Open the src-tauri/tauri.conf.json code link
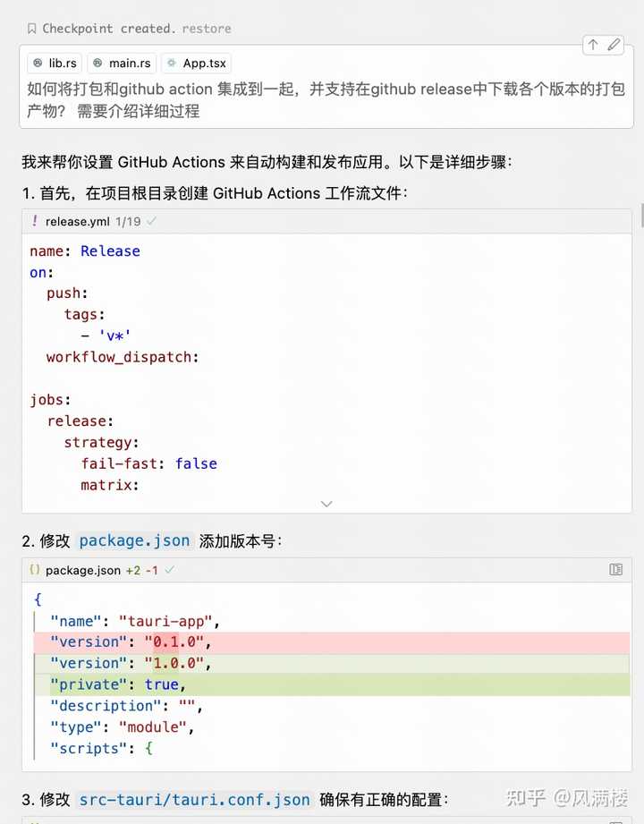This screenshot has height=824, width=644. [194, 799]
